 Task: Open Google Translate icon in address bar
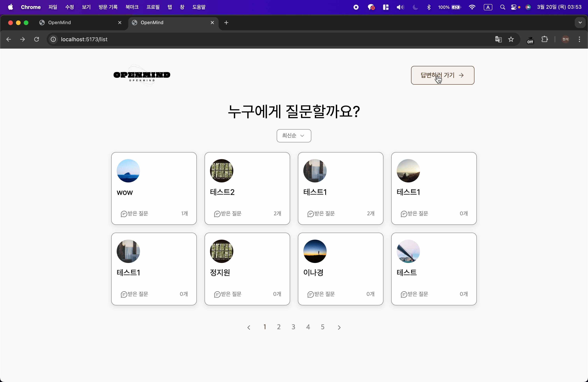click(x=498, y=39)
